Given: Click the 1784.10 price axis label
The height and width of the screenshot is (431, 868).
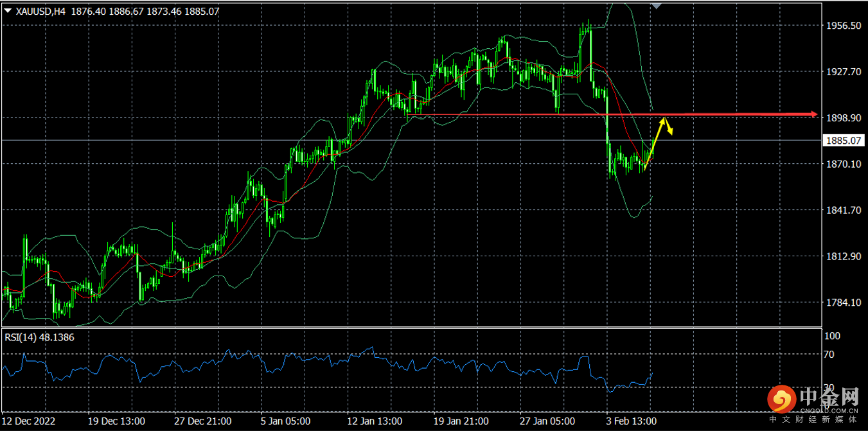Looking at the screenshot, I should click(842, 303).
